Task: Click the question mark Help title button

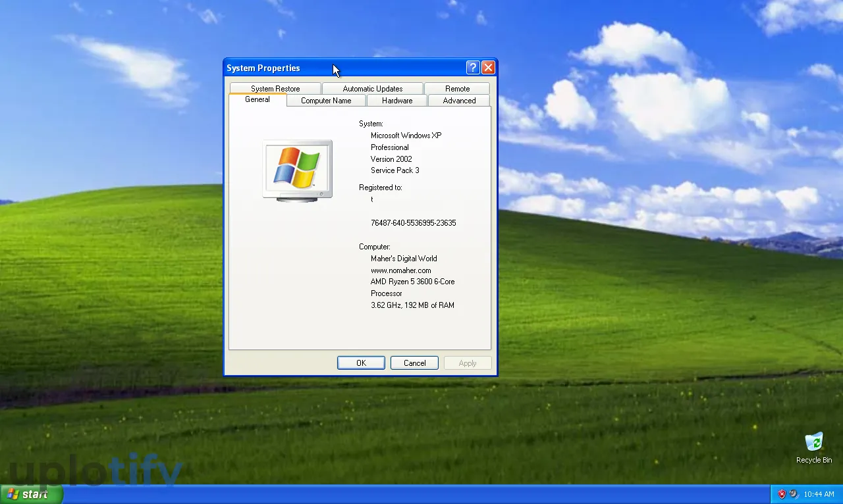Action: click(472, 68)
